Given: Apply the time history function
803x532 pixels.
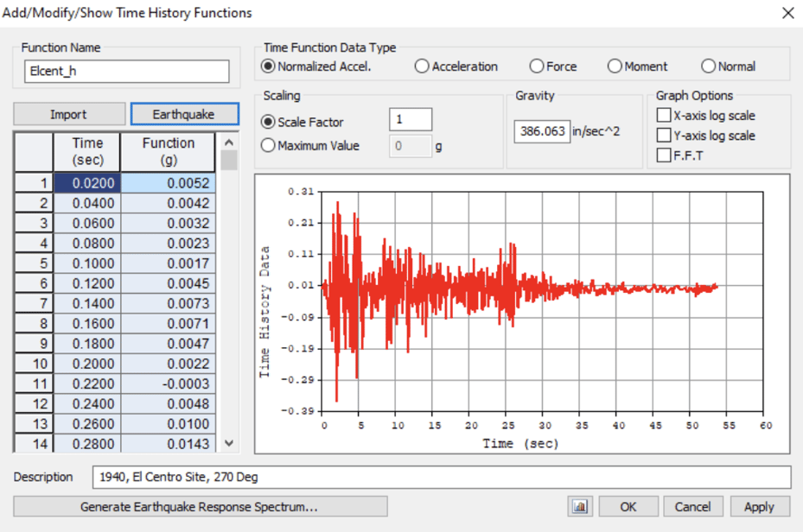Looking at the screenshot, I should (760, 507).
